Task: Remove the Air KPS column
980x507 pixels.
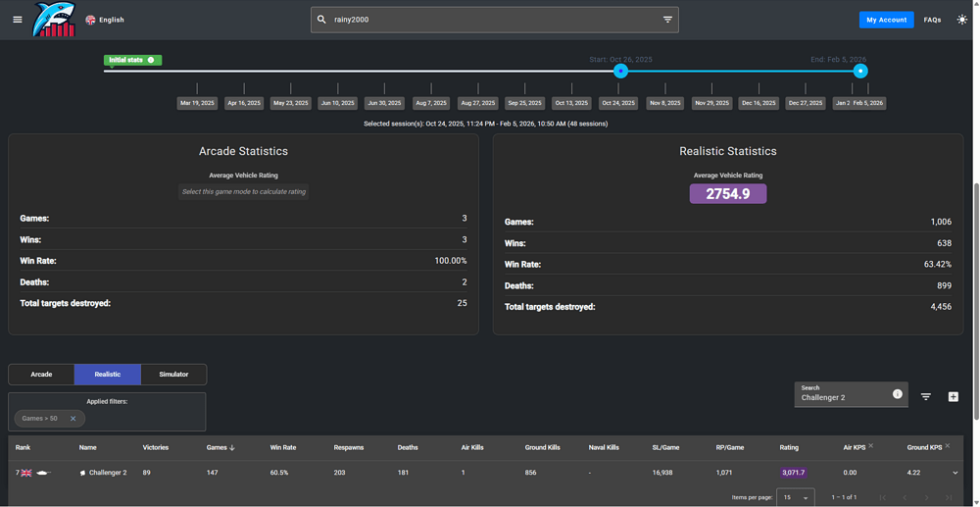Action: pyautogui.click(x=870, y=446)
